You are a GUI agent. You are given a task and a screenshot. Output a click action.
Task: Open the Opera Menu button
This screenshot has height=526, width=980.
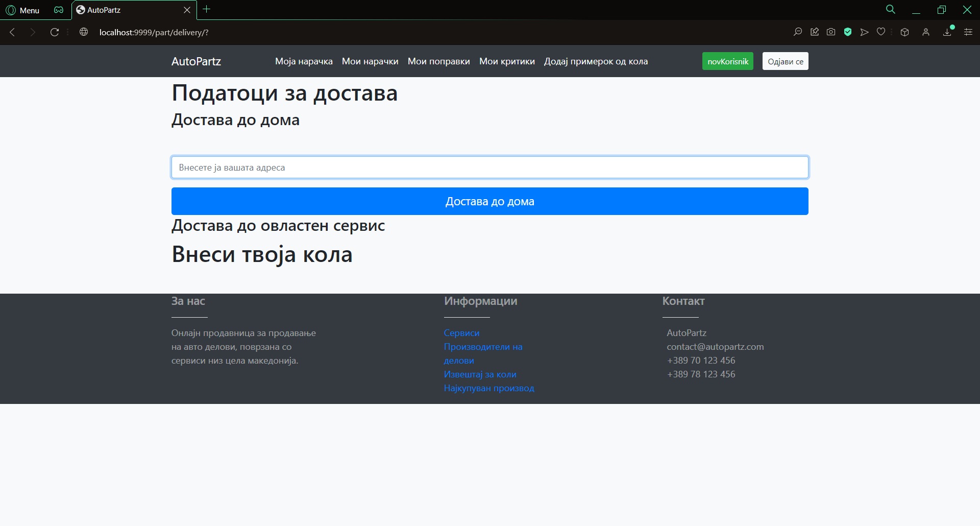point(22,10)
